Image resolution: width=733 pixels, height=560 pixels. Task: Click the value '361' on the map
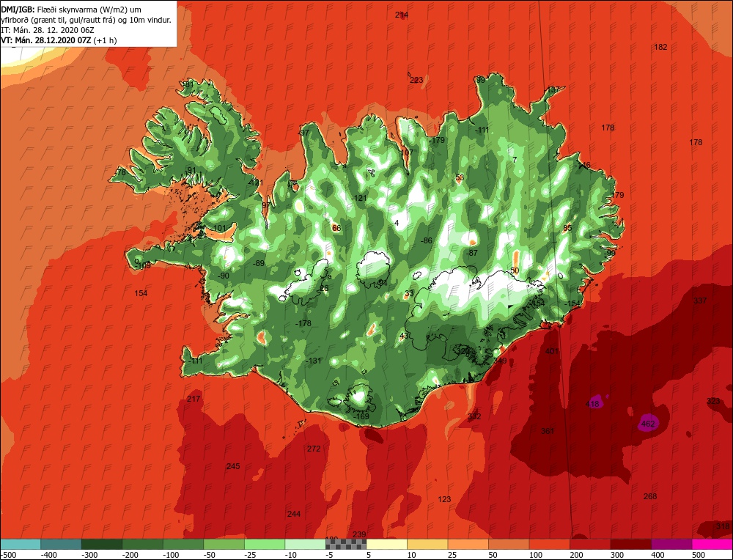point(548,430)
